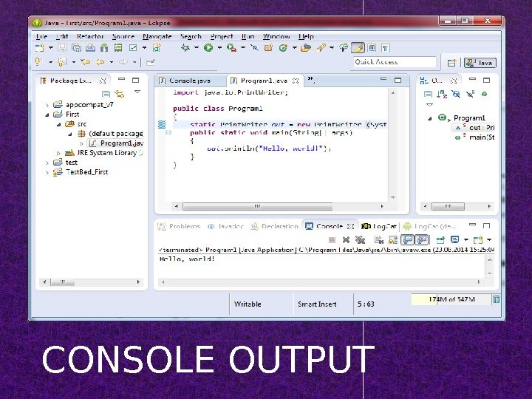Switch to the LogCat tab
Screen dimensions: 532x399
pos(379,226)
